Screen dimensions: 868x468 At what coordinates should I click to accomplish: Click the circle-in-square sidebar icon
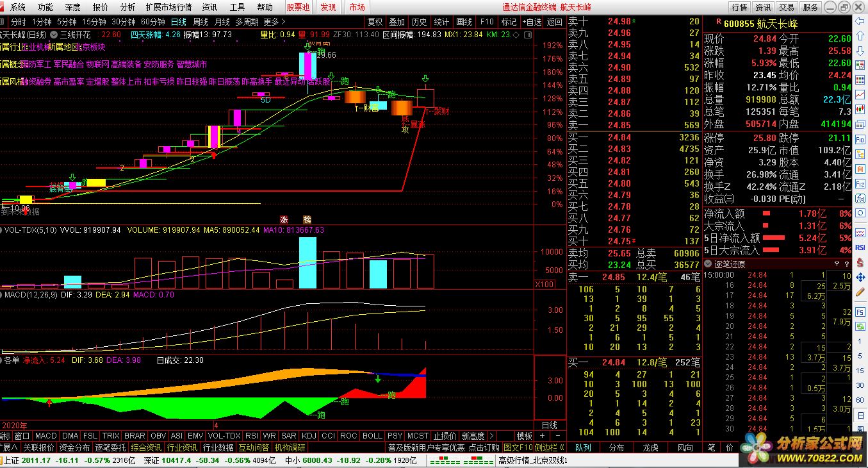click(860, 212)
